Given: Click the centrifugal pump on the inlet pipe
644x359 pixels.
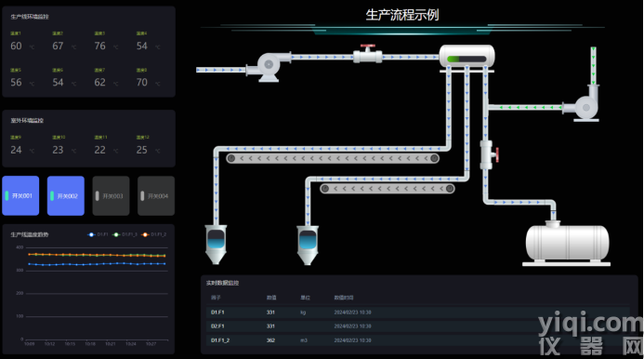Looking at the screenshot, I should (269, 66).
